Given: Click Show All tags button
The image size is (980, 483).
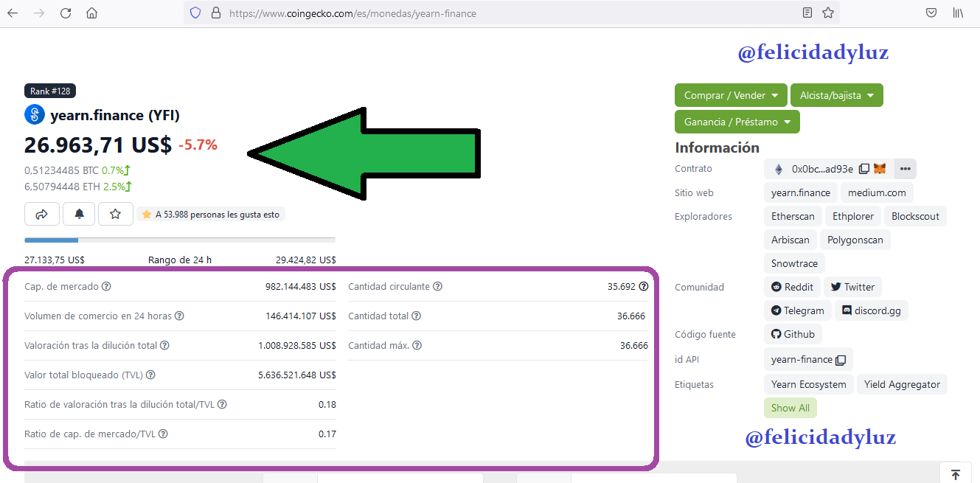Looking at the screenshot, I should [x=790, y=408].
